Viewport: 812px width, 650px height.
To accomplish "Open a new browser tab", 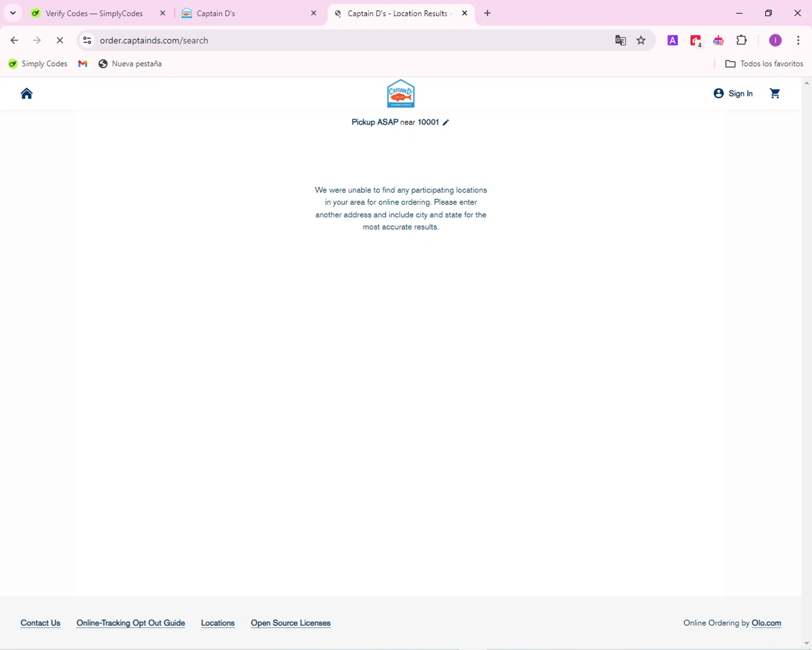I will click(x=487, y=14).
